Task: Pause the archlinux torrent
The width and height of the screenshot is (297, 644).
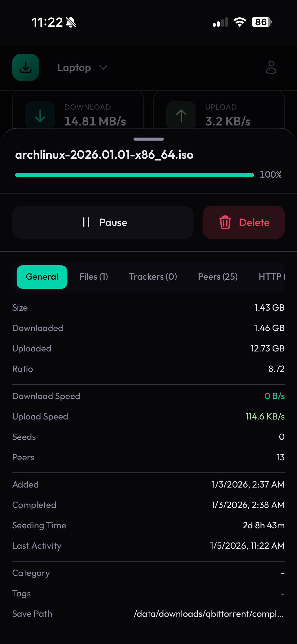Action: [x=103, y=222]
